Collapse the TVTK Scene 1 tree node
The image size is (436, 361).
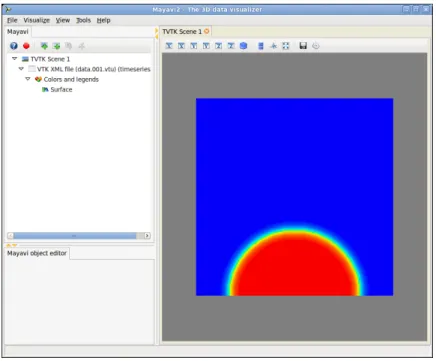(14, 59)
